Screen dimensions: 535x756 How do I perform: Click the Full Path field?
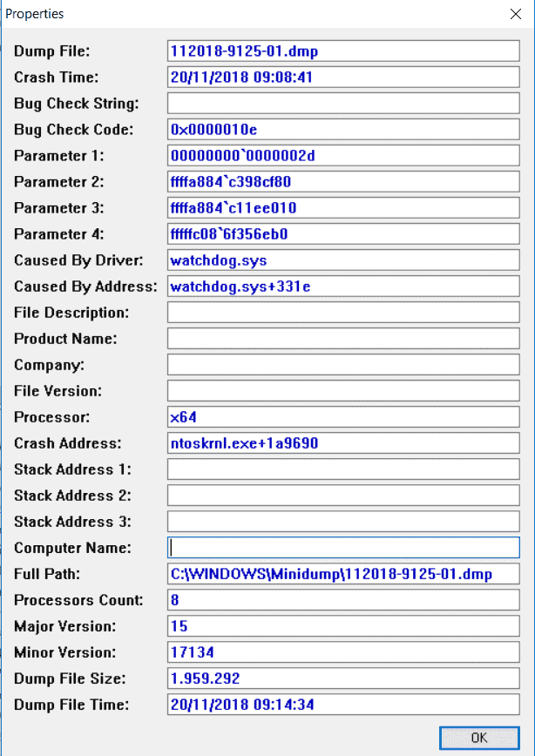coord(343,573)
